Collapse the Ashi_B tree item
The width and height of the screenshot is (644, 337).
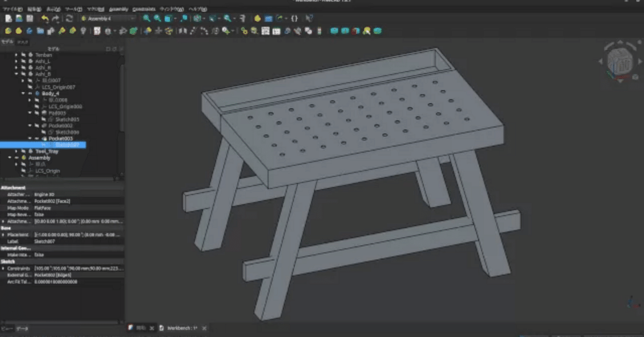[16, 74]
